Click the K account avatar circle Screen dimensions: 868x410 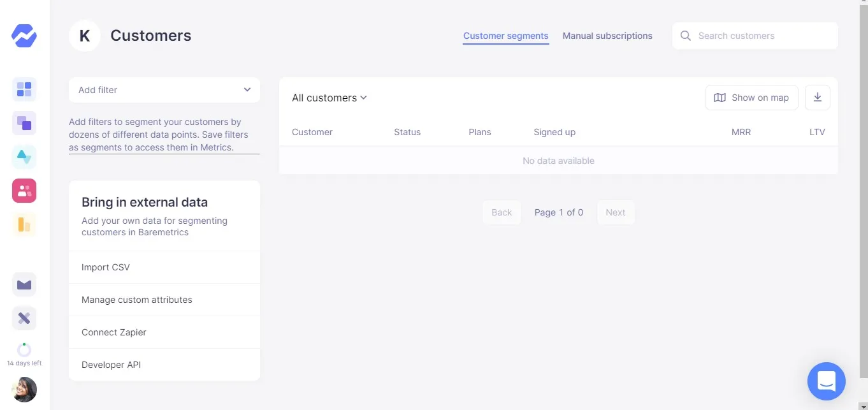tap(85, 36)
